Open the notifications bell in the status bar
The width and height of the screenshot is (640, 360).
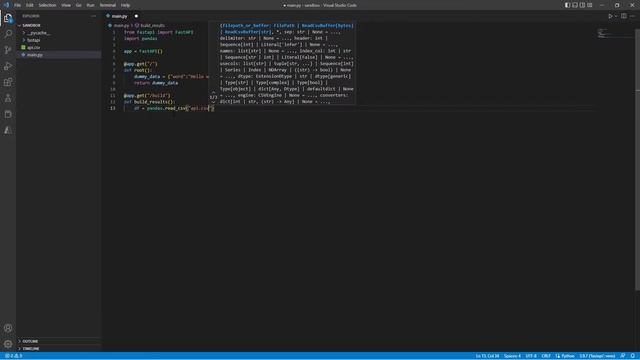click(x=633, y=356)
